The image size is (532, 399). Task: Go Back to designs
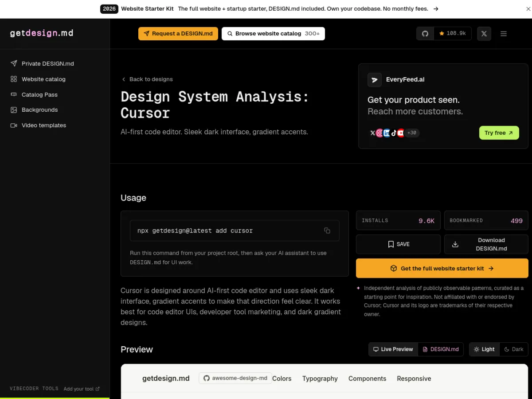pyautogui.click(x=147, y=79)
